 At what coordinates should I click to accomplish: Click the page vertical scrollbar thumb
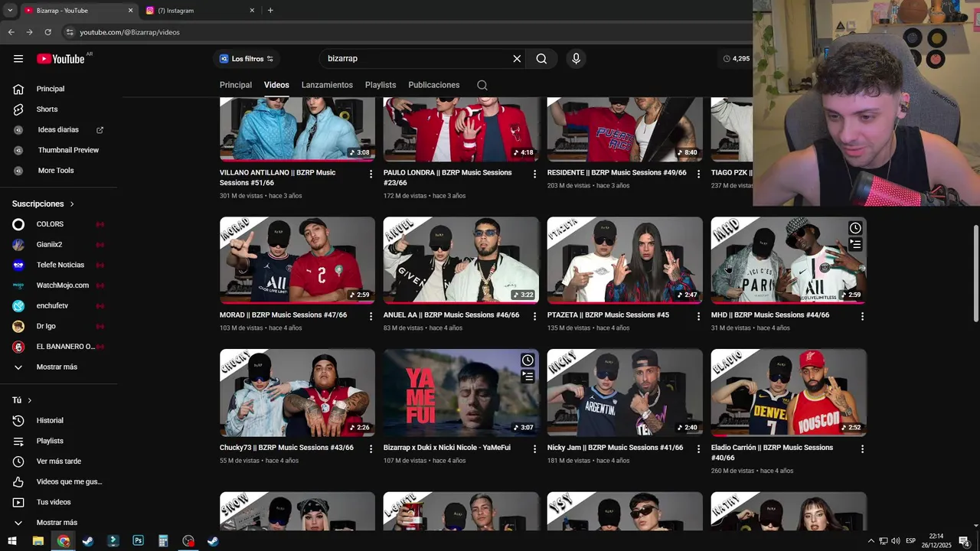tap(975, 274)
